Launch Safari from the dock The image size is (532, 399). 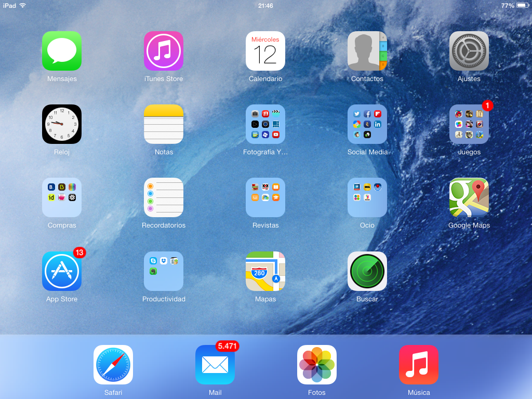tap(113, 365)
